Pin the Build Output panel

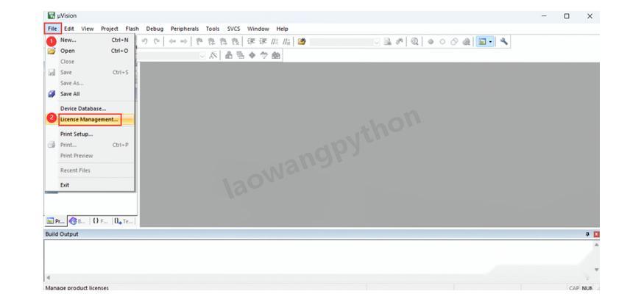(587, 234)
